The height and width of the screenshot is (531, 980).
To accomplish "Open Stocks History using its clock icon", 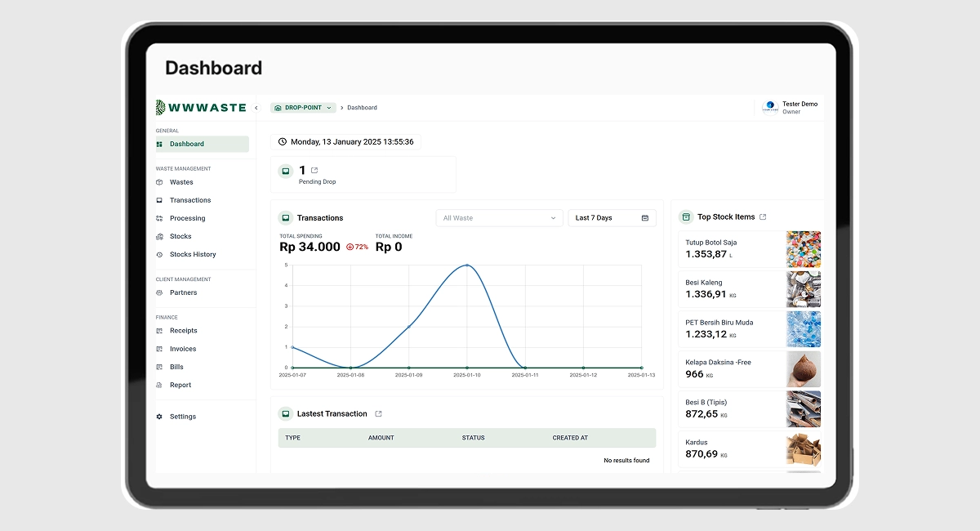I will click(159, 254).
